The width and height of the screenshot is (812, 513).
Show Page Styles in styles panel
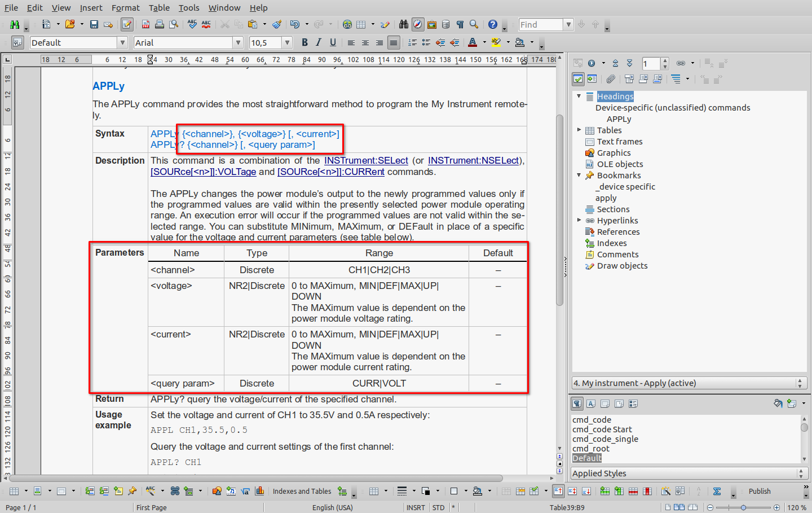[619, 404]
